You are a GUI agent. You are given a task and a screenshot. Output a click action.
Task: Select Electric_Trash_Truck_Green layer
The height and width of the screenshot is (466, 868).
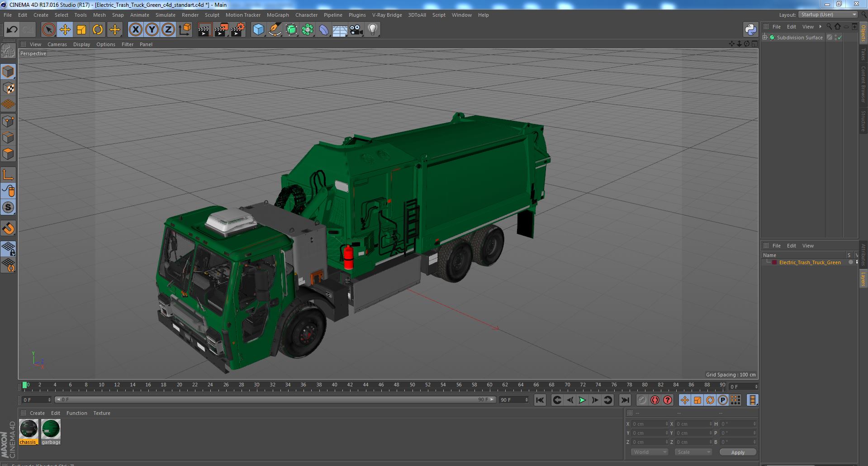pyautogui.click(x=810, y=262)
